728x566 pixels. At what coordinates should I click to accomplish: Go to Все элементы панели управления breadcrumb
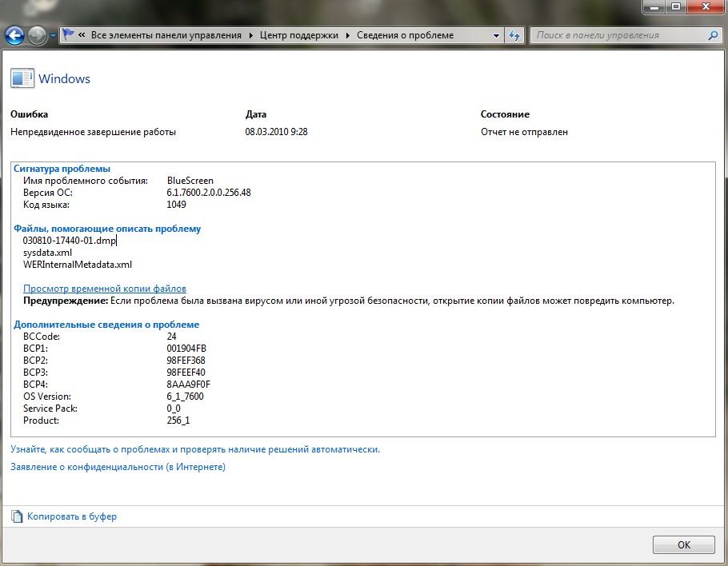(166, 35)
